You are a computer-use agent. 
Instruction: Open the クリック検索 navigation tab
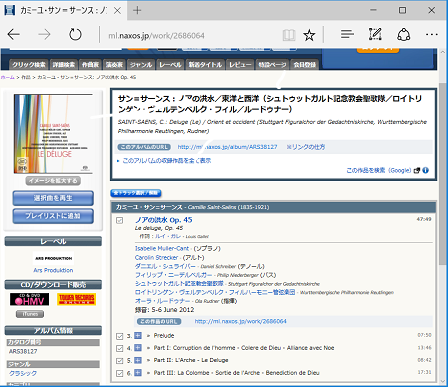point(29,65)
